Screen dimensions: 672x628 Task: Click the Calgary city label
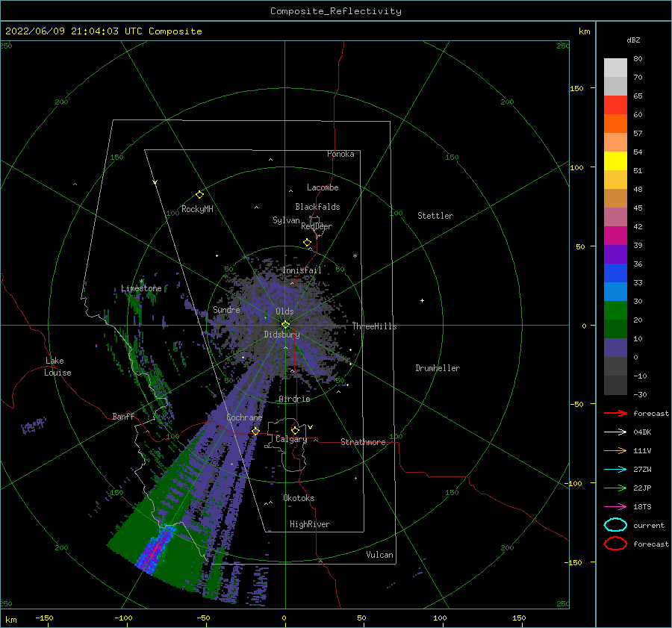[291, 439]
